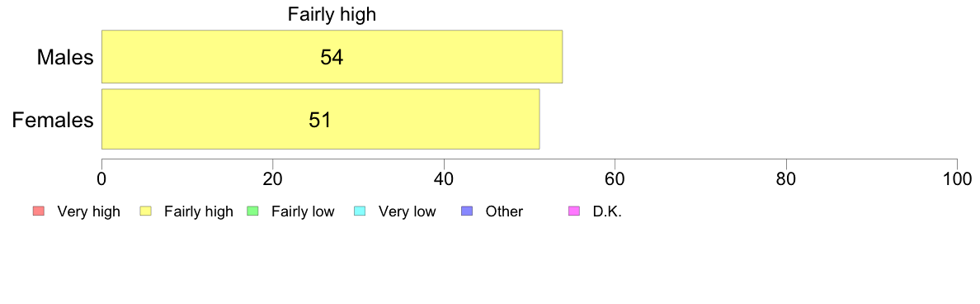Click the 60 tick label
This screenshot has width=980, height=304.
pos(615,178)
